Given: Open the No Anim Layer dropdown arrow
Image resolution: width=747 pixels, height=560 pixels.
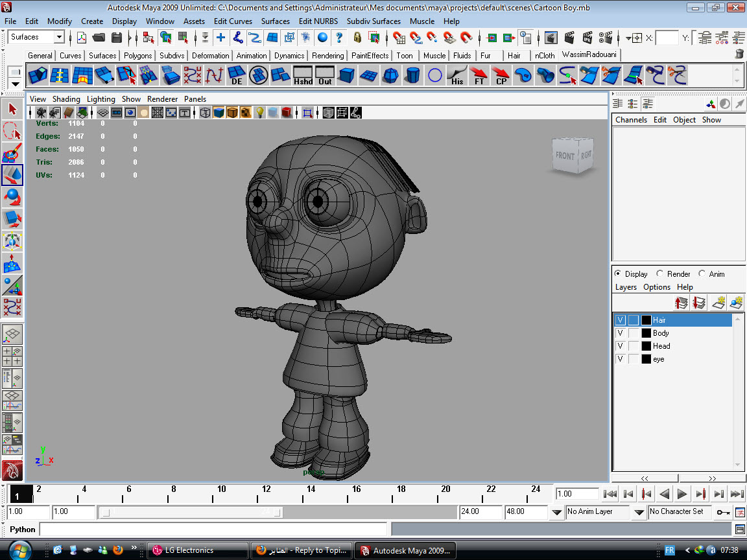Looking at the screenshot, I should [556, 513].
